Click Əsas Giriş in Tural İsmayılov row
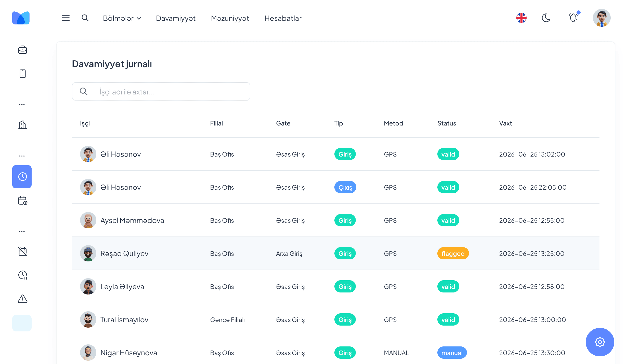The width and height of the screenshot is (627, 364). (x=290, y=320)
